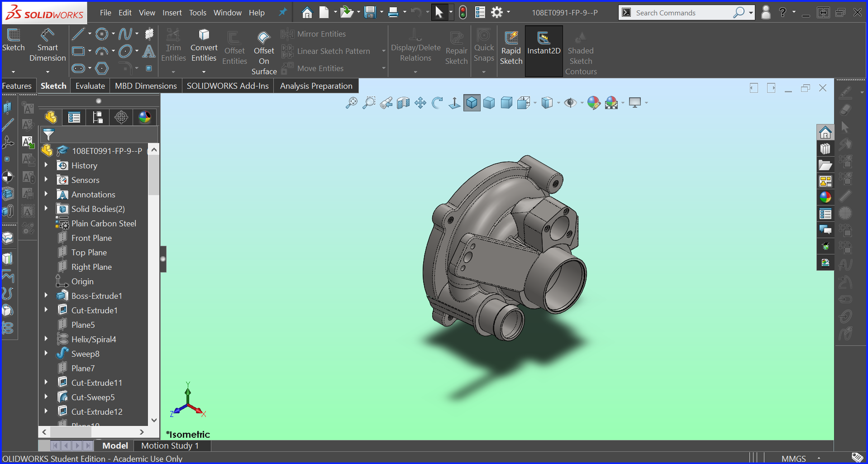
Task: Open DimXpertManager tab icon
Action: (x=121, y=117)
